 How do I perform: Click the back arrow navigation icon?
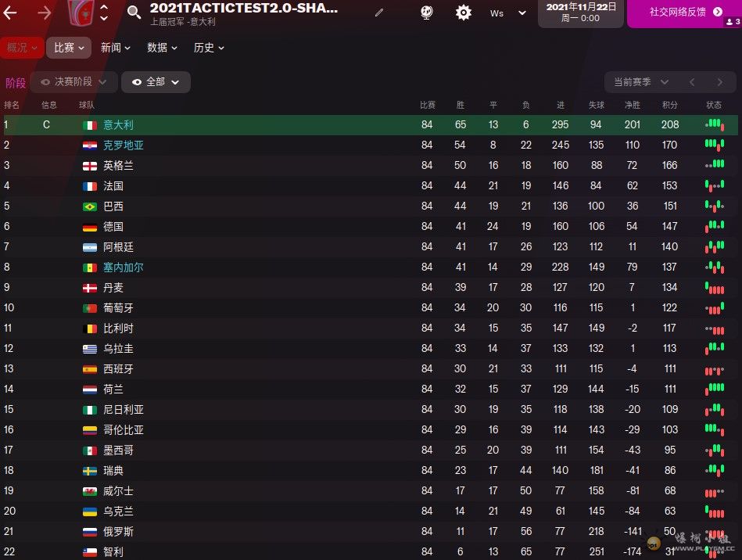pyautogui.click(x=10, y=13)
